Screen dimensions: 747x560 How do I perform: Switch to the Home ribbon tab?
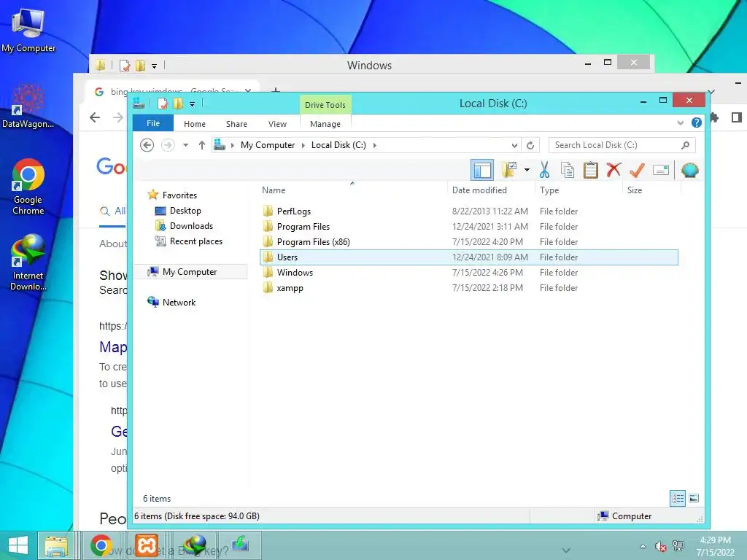(x=195, y=124)
